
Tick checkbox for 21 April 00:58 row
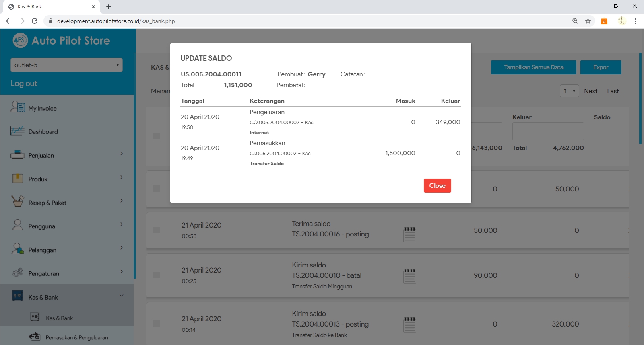click(157, 230)
